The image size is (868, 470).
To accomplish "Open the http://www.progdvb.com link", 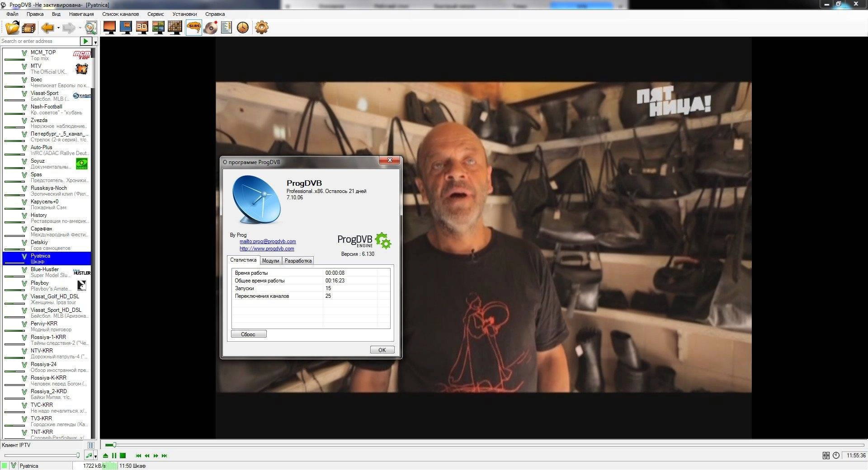I will pos(267,249).
